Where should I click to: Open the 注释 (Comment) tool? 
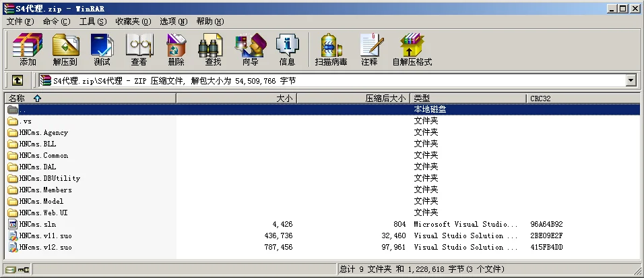369,49
